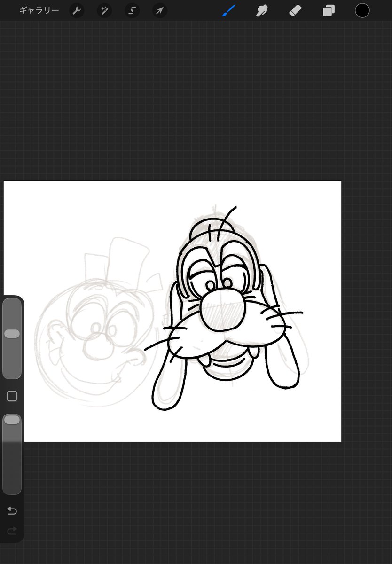Tap the square modify button in sidebar
Viewport: 392px width, 564px height.
[x=12, y=396]
